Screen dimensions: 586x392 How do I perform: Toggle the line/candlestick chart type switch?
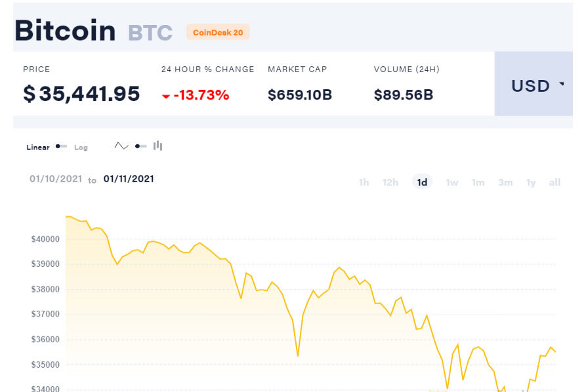[140, 146]
